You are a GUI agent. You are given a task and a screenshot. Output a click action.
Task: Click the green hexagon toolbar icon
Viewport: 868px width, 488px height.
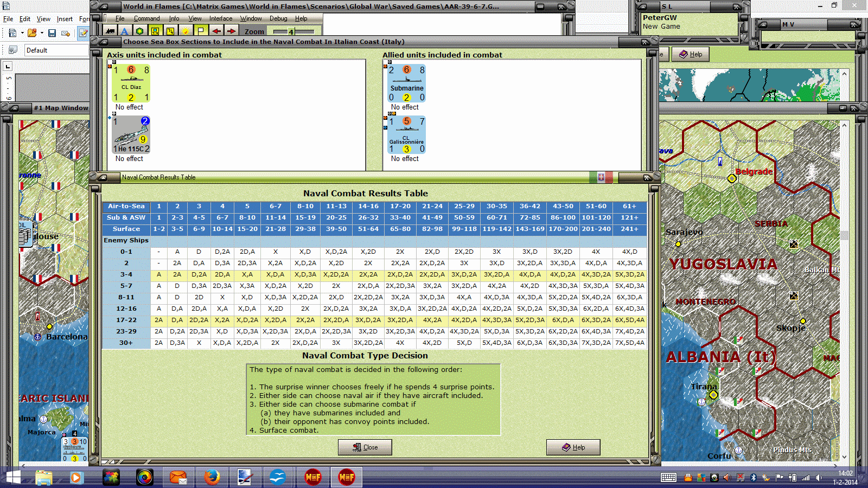click(x=139, y=31)
